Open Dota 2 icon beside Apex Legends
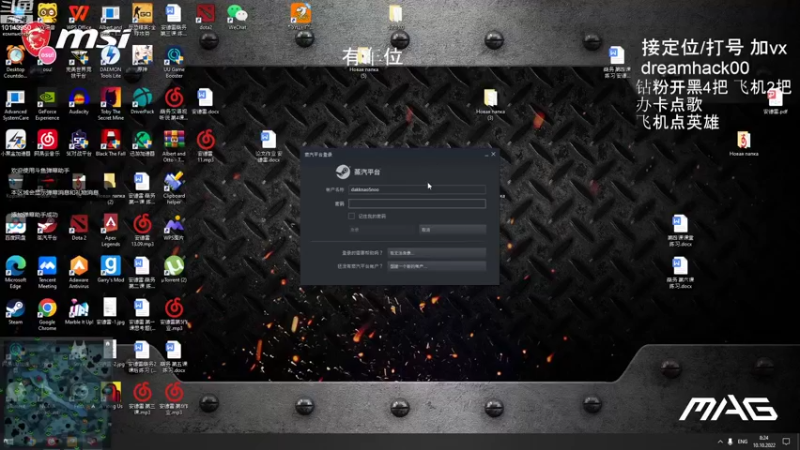The image size is (800, 450). [79, 228]
